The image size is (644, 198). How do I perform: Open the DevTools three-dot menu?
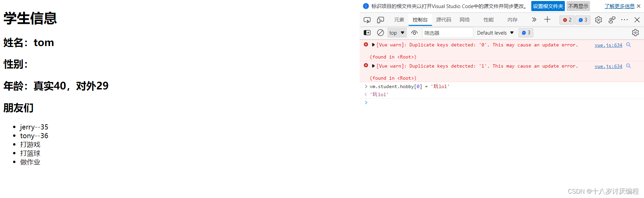coord(625,20)
